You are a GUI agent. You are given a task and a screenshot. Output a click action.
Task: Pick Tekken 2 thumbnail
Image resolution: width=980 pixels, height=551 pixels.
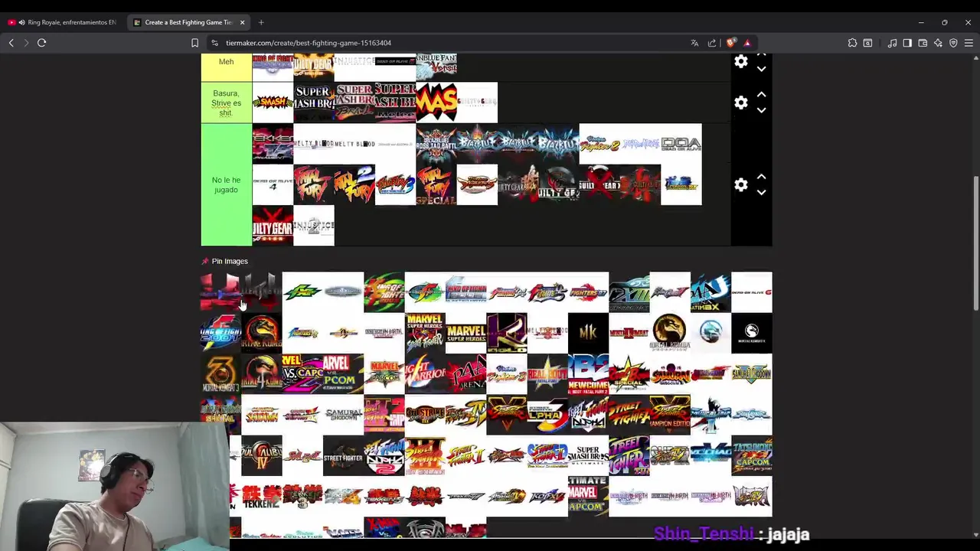pyautogui.click(x=261, y=496)
